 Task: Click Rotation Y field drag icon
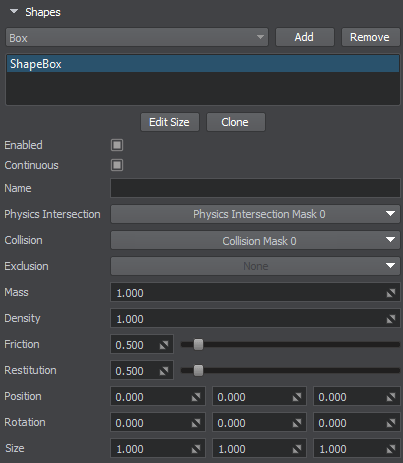pyautogui.click(x=297, y=423)
